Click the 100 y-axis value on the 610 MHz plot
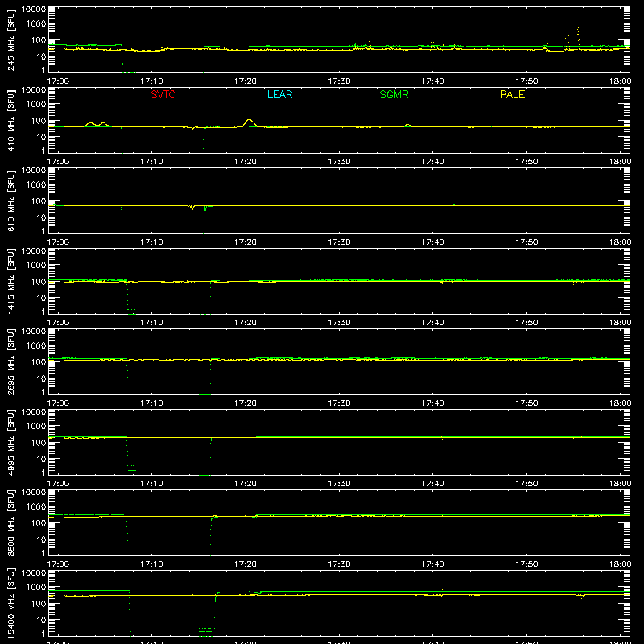The width and height of the screenshot is (644, 644). 39,201
